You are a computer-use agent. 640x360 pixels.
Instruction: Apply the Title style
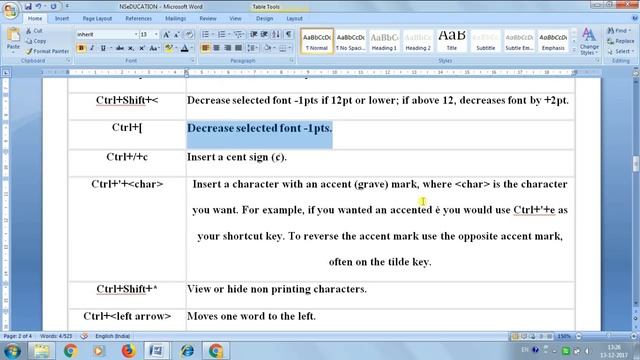pos(451,40)
